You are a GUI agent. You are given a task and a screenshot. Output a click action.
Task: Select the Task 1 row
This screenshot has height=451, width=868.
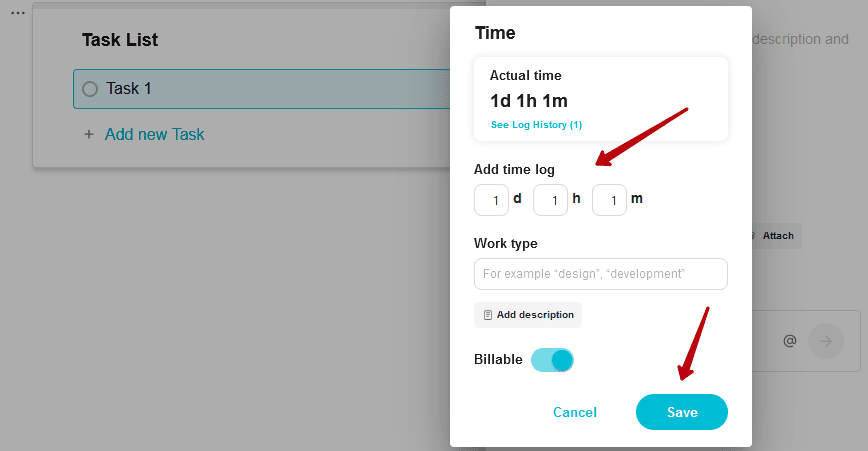click(261, 89)
